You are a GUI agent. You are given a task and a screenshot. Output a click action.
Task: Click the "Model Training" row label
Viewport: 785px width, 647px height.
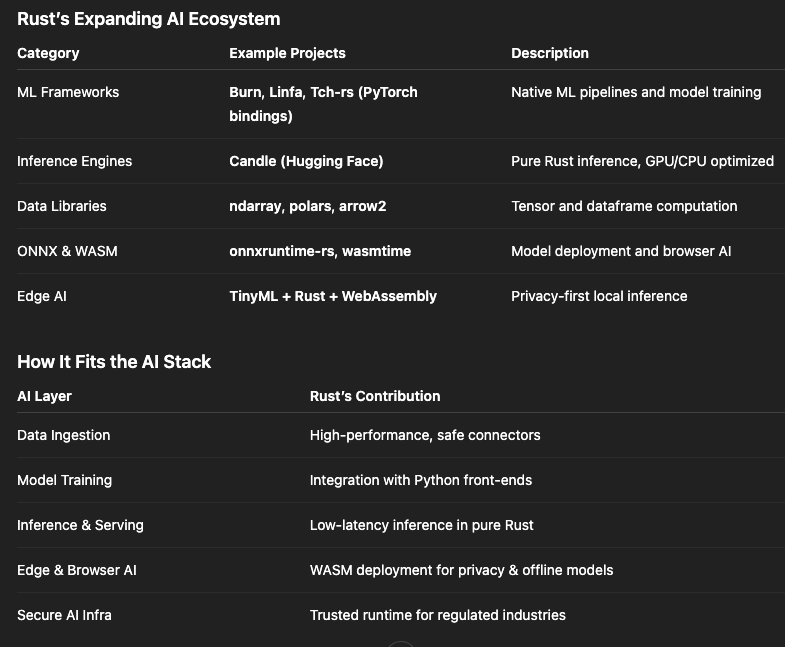[65, 480]
